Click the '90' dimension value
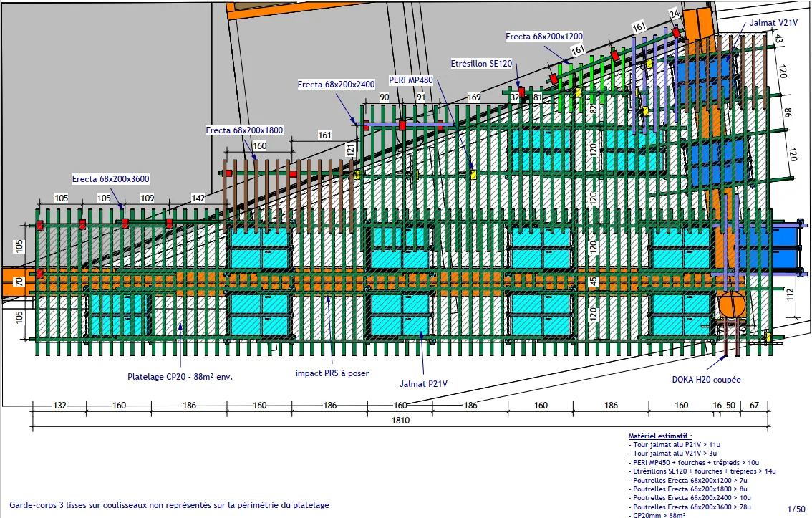The image size is (812, 518). point(385,97)
